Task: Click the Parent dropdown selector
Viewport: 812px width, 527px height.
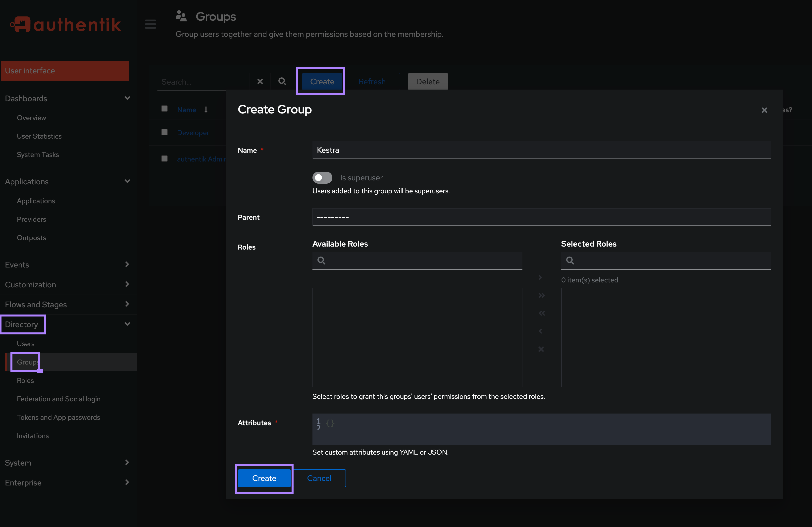Action: 542,217
